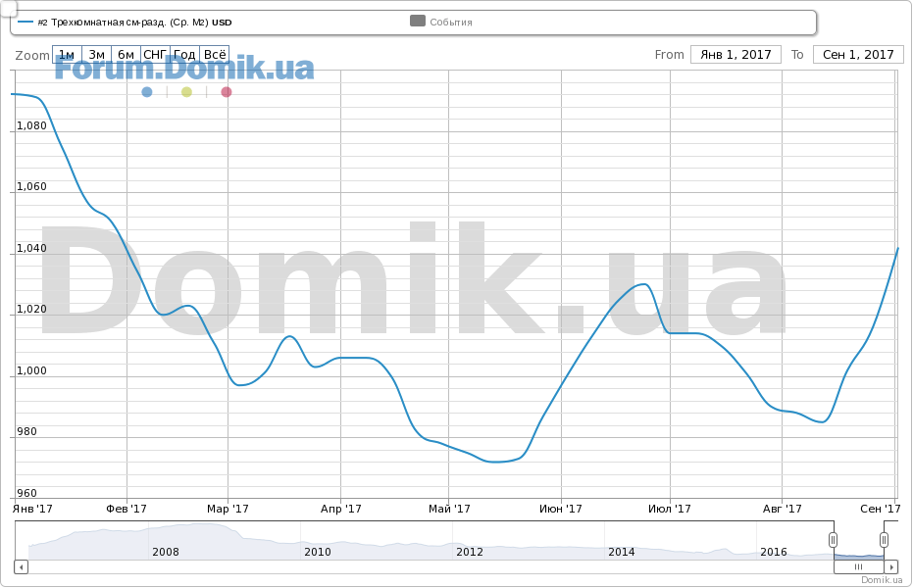This screenshot has height=588, width=913.
Task: Toggle the События legend entry
Action: pyautogui.click(x=441, y=22)
